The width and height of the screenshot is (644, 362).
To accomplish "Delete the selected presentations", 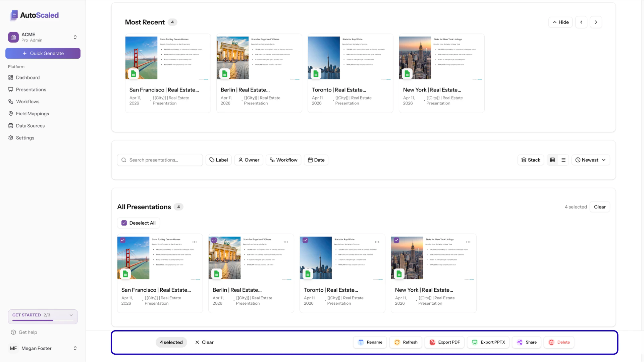I will pos(559,342).
